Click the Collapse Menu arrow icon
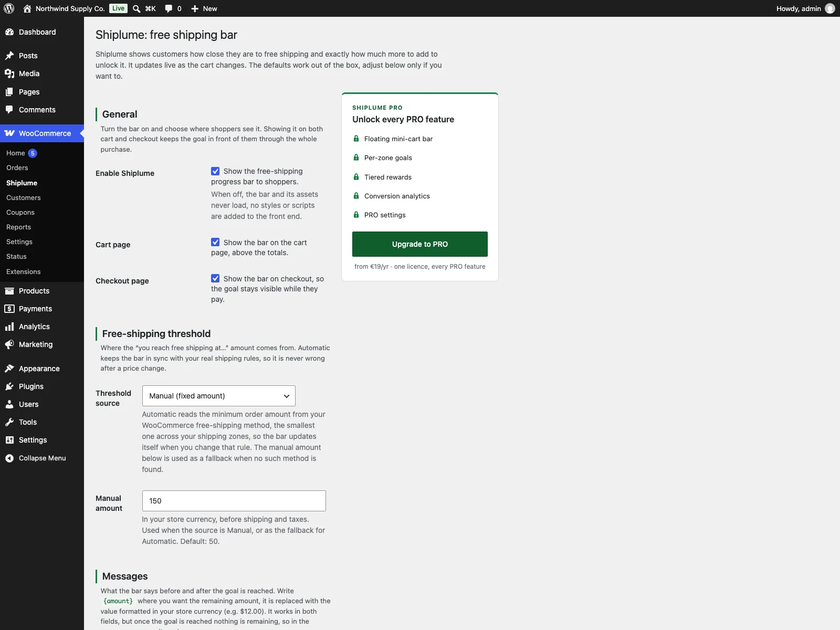Screen dimensions: 840x630 (9, 458)
